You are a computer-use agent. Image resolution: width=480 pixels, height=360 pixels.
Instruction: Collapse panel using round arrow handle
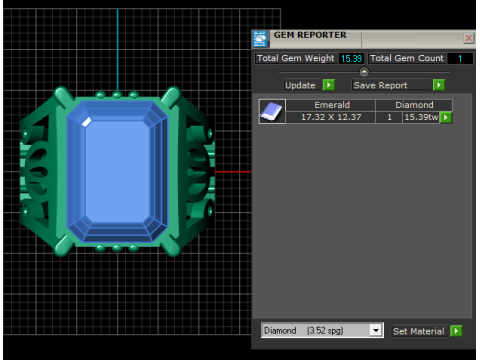(x=364, y=72)
